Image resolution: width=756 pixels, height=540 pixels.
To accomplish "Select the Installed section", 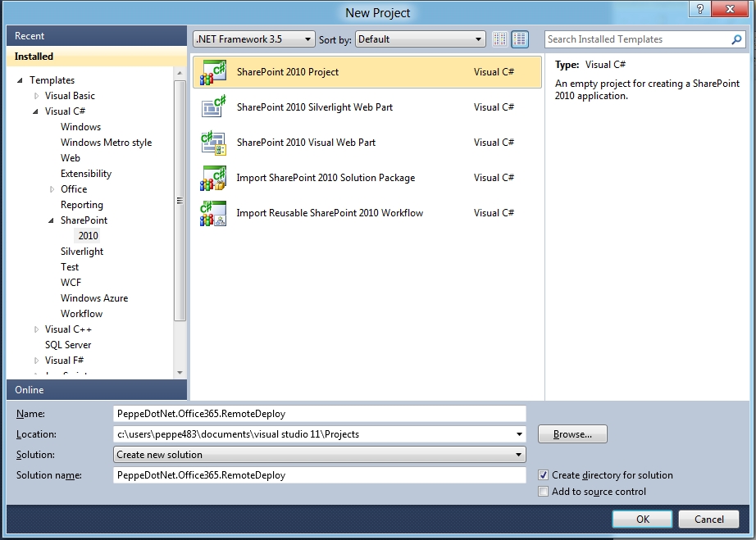I will click(x=97, y=57).
